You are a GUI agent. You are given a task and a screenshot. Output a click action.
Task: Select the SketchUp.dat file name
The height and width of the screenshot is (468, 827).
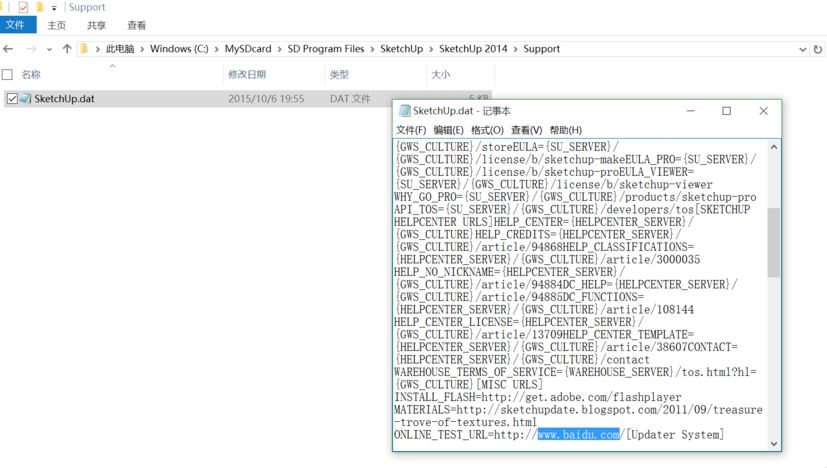[x=64, y=99]
